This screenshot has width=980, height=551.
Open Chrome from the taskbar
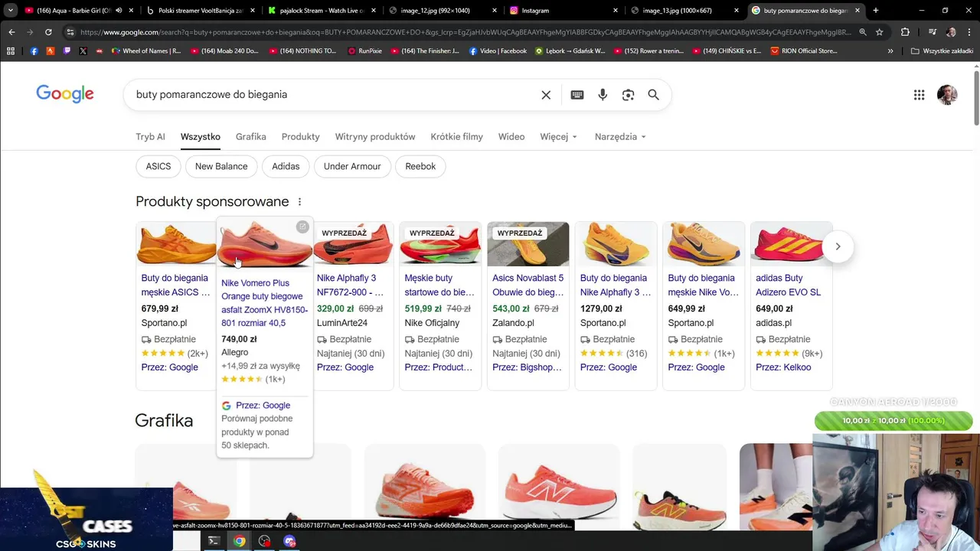239,541
